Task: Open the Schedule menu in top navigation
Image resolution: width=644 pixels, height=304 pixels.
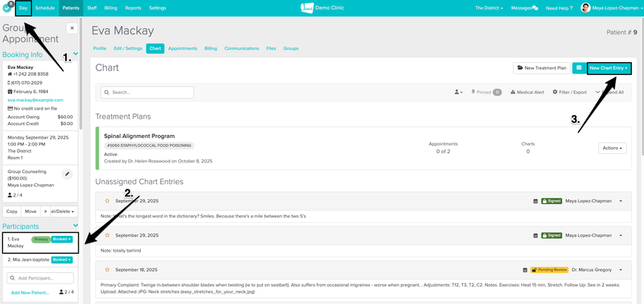Action: click(x=45, y=8)
